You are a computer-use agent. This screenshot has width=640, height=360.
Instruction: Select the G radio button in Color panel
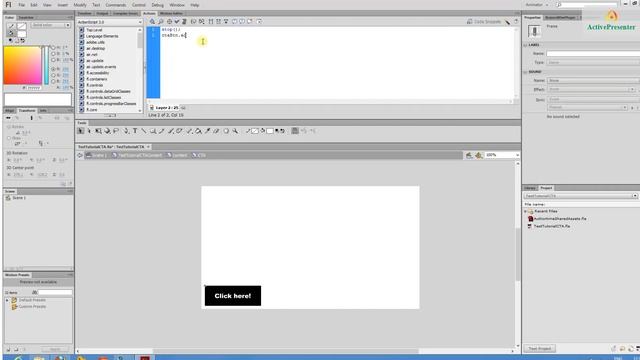click(53, 75)
